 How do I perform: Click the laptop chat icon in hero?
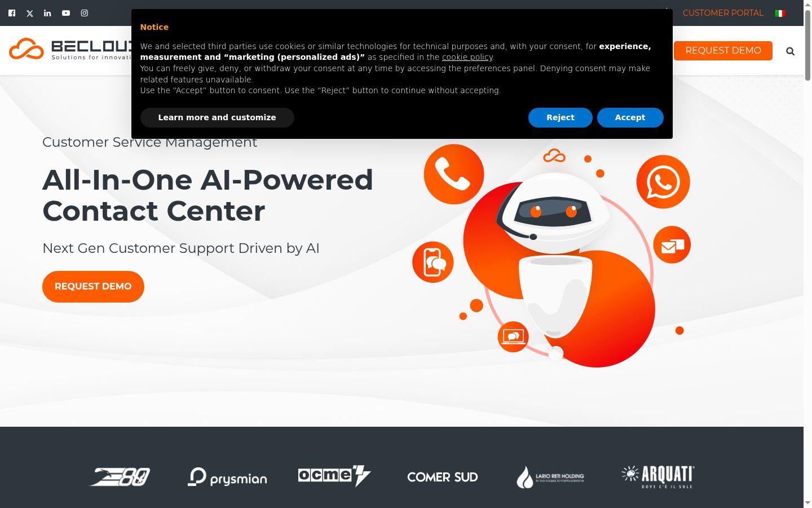click(x=513, y=337)
